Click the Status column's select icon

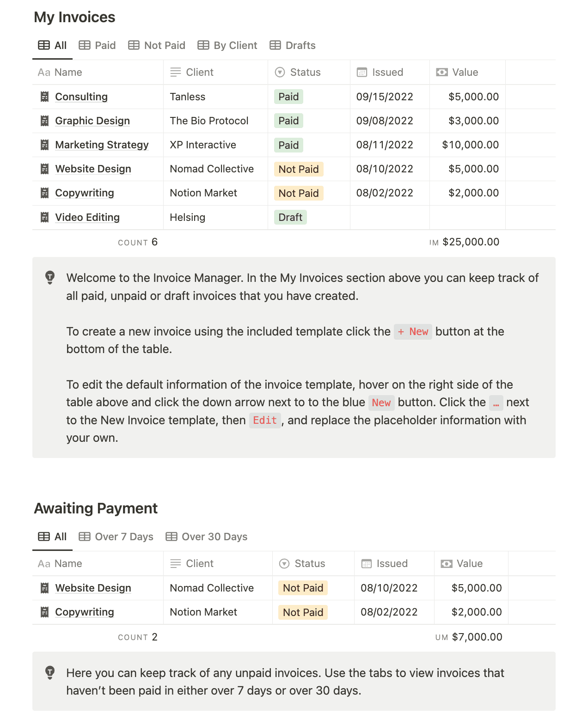click(x=280, y=72)
